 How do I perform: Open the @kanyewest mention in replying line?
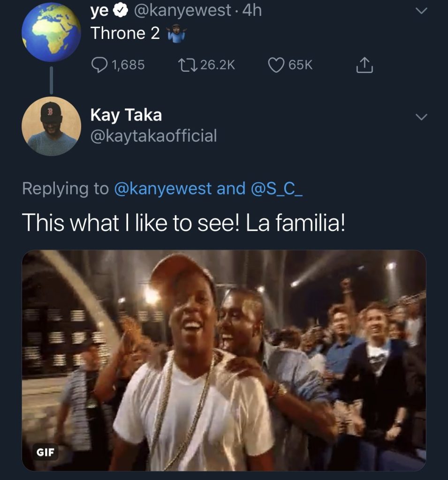pos(163,188)
